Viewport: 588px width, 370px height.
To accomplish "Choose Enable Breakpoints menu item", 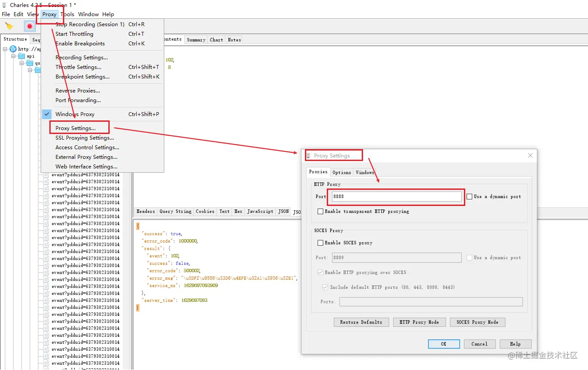I will (103, 44).
